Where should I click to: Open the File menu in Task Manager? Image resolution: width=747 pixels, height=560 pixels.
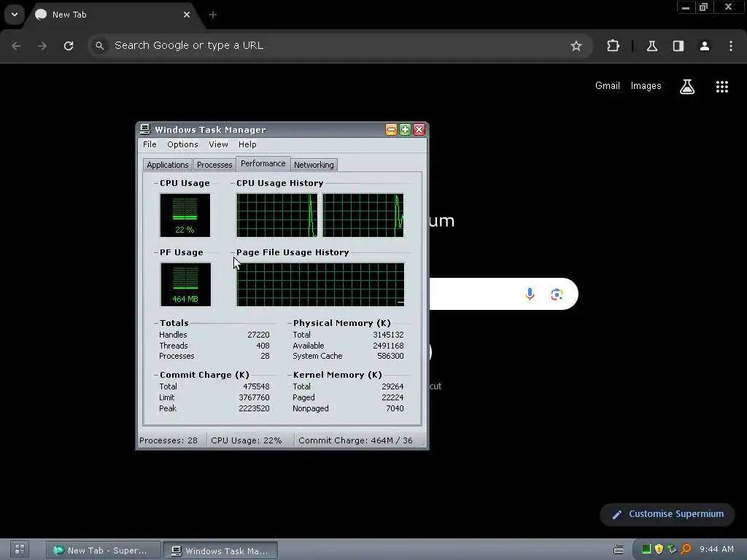(150, 144)
